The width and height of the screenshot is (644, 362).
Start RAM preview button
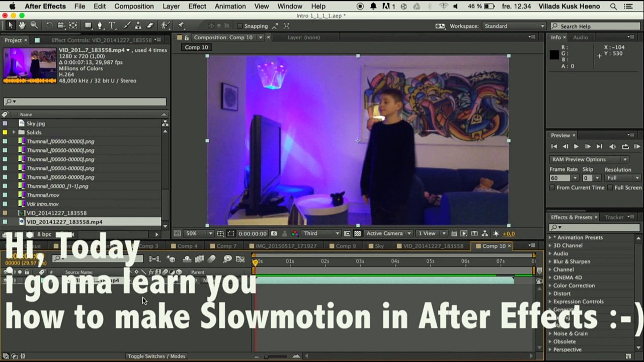click(636, 146)
